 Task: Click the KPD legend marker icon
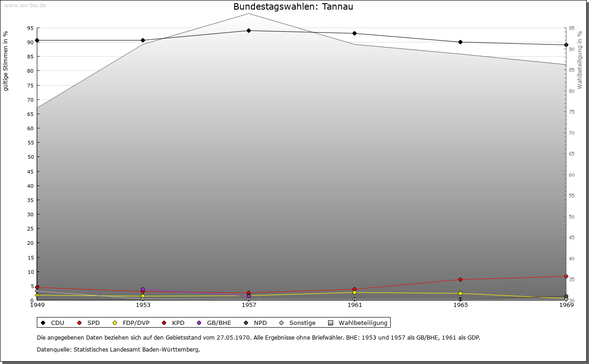[x=164, y=323]
